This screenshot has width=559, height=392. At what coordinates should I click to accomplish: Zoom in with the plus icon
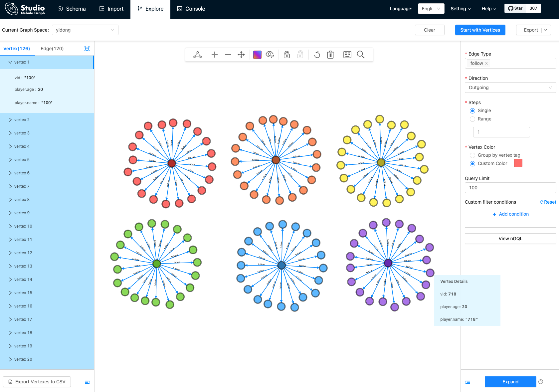tap(215, 55)
